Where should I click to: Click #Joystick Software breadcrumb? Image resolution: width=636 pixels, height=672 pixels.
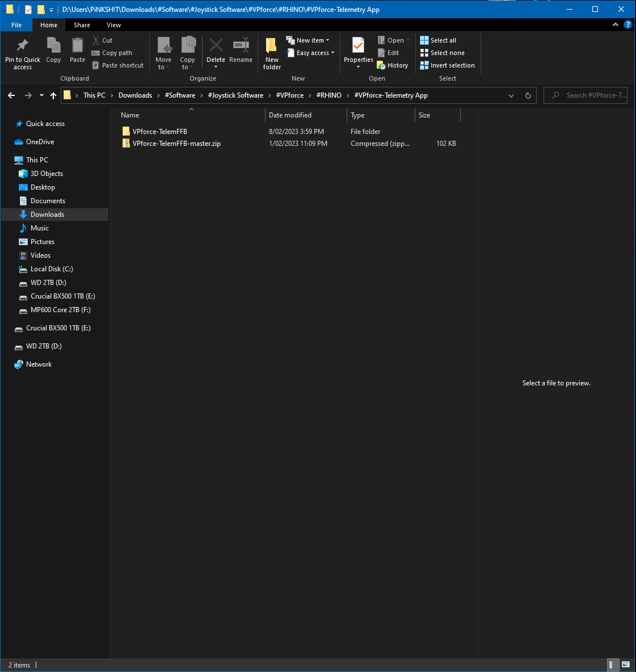(235, 95)
